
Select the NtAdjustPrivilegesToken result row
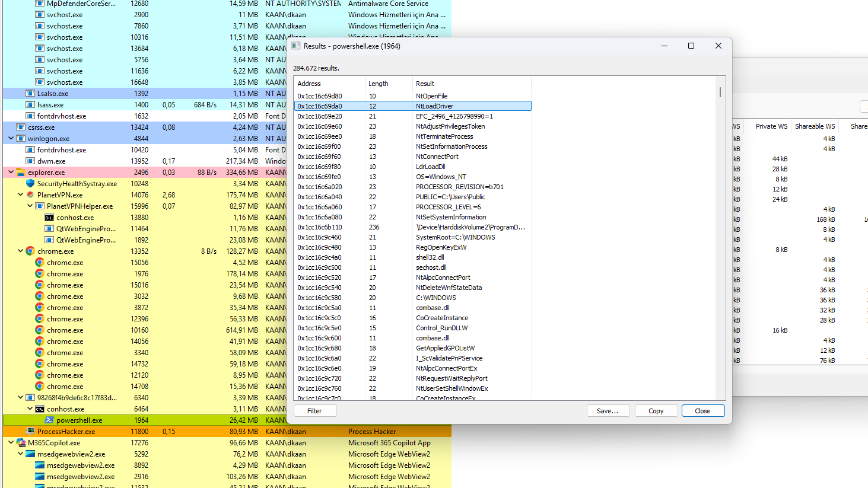click(413, 126)
